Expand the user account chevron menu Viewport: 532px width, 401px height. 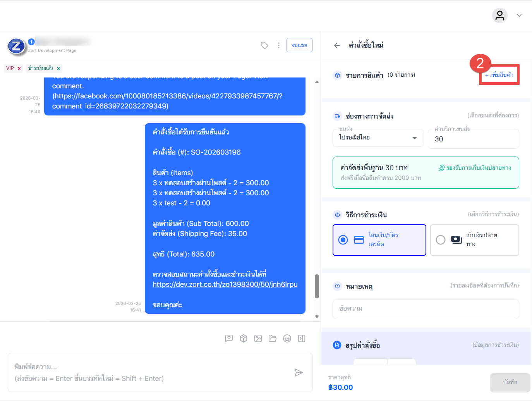point(519,15)
